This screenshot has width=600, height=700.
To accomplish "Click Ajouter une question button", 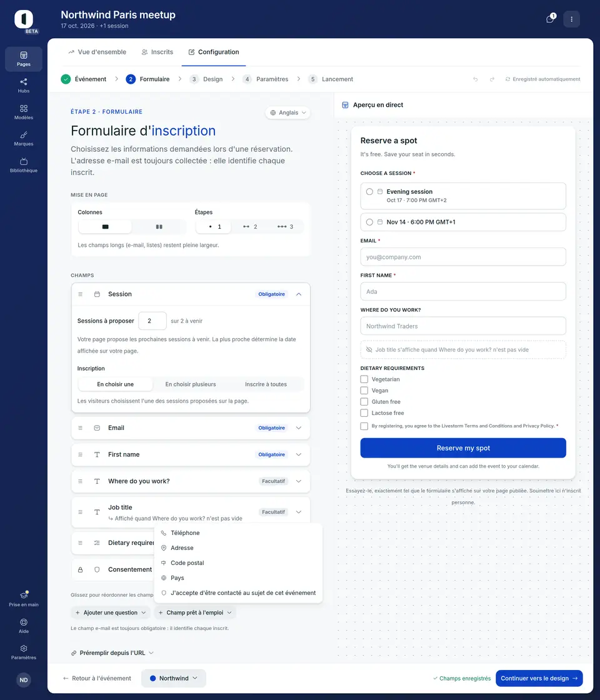I will 110,612.
